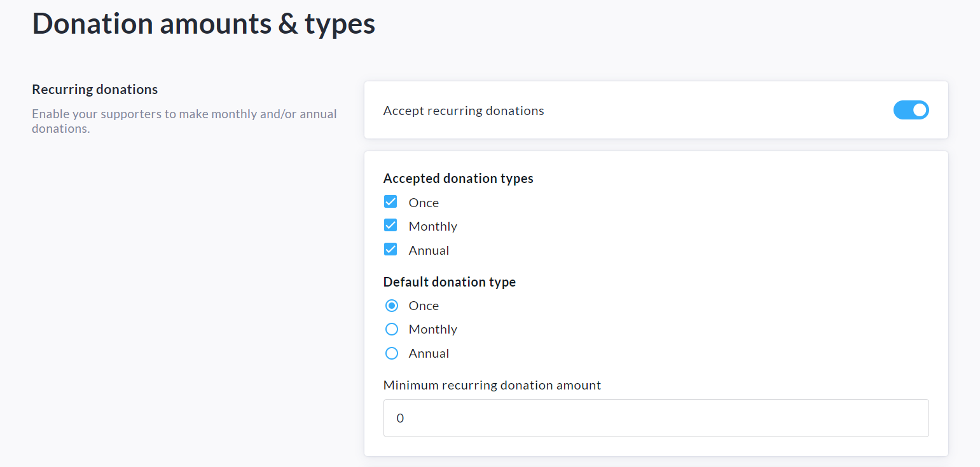The height and width of the screenshot is (467, 980).
Task: Click the Default donation type heading
Action: click(449, 282)
